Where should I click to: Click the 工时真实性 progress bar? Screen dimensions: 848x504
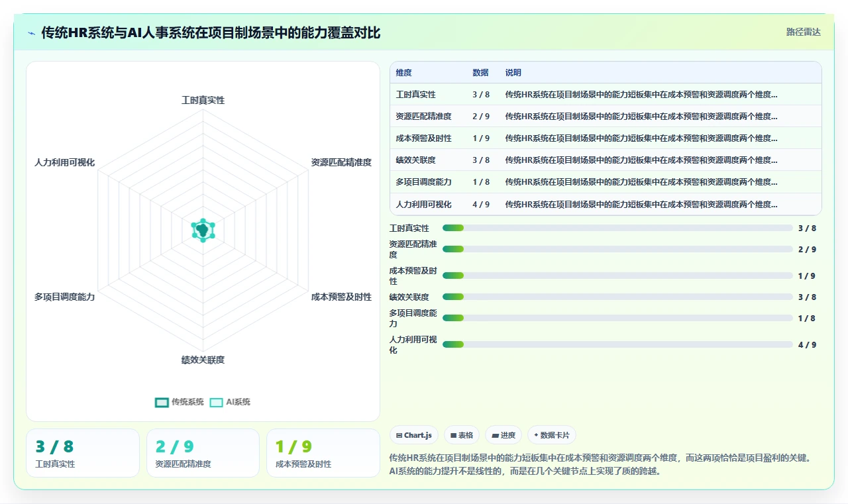pyautogui.click(x=617, y=228)
